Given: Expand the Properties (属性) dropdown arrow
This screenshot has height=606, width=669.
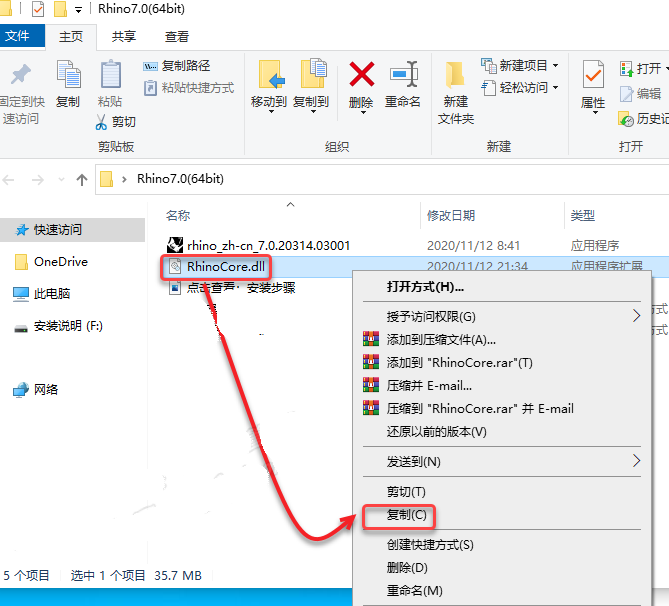Looking at the screenshot, I should coord(595,113).
